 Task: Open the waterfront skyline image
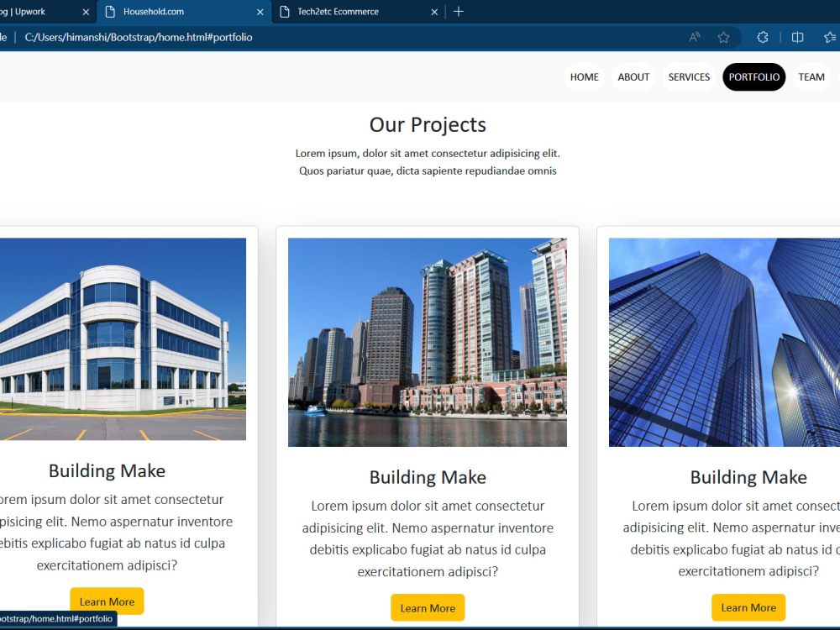pyautogui.click(x=428, y=343)
